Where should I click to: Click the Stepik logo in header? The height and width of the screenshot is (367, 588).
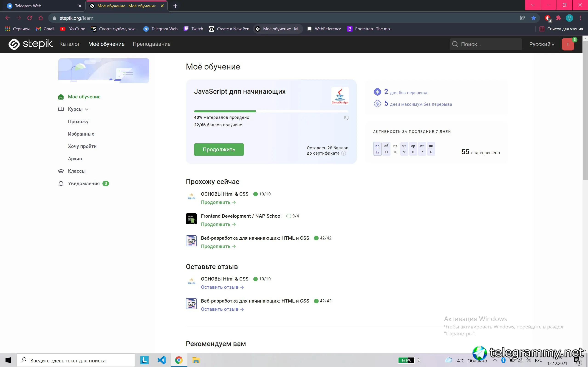click(30, 44)
